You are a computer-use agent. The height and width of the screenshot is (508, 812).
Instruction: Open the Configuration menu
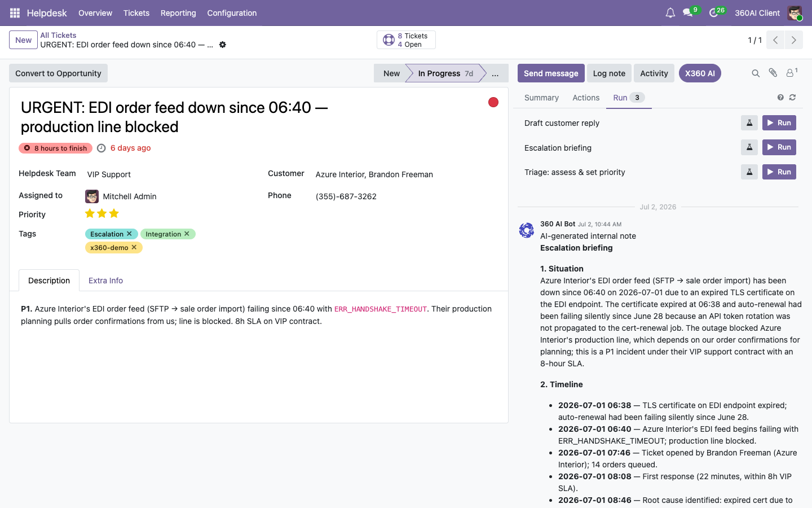pos(232,13)
